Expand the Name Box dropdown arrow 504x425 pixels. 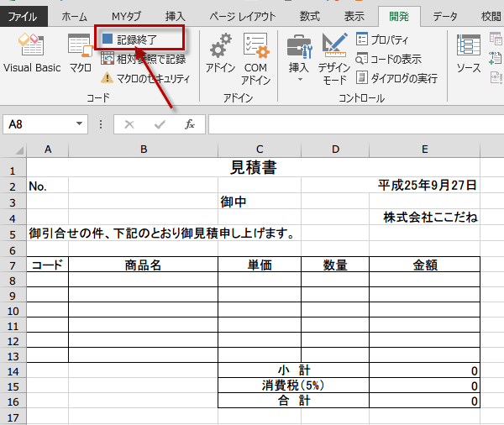79,124
